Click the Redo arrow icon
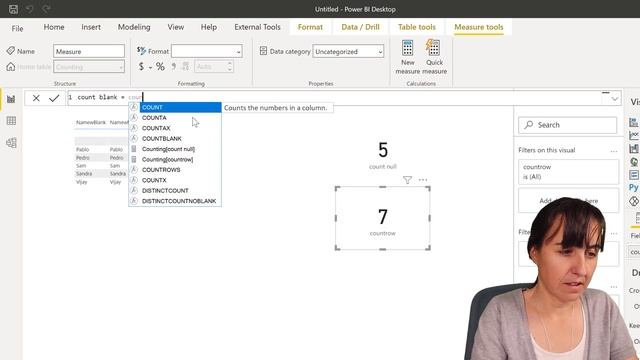Screen dimensions: 640x360 (x=46, y=9)
